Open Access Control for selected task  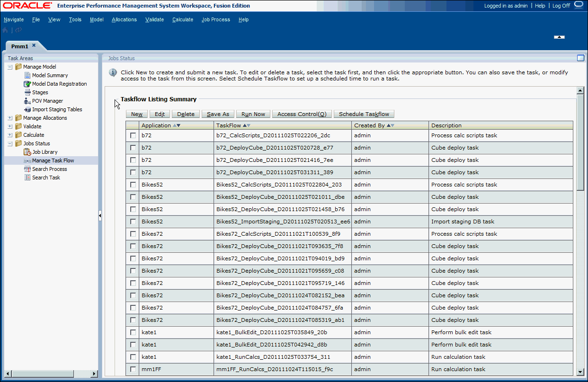[302, 114]
